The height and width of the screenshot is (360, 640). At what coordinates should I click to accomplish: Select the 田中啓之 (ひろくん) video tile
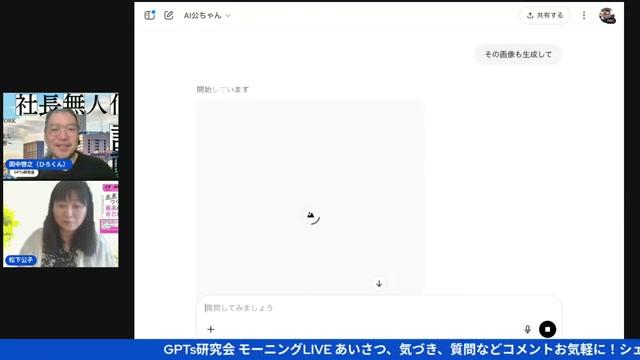61,136
